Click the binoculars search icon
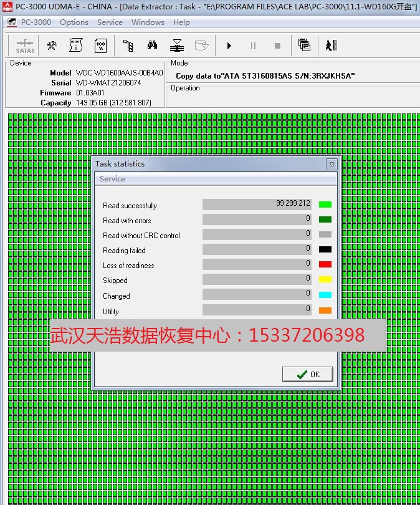This screenshot has width=420, height=505. click(152, 46)
